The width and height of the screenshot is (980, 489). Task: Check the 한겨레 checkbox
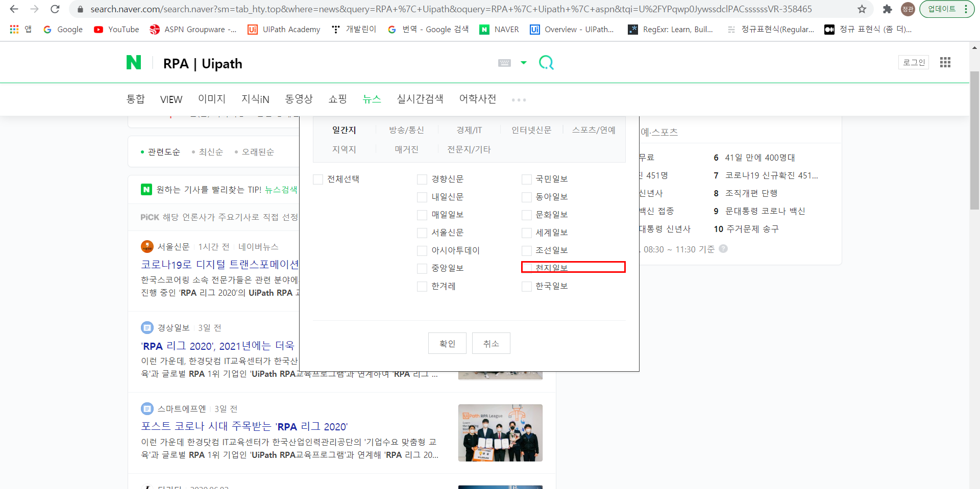[422, 286]
